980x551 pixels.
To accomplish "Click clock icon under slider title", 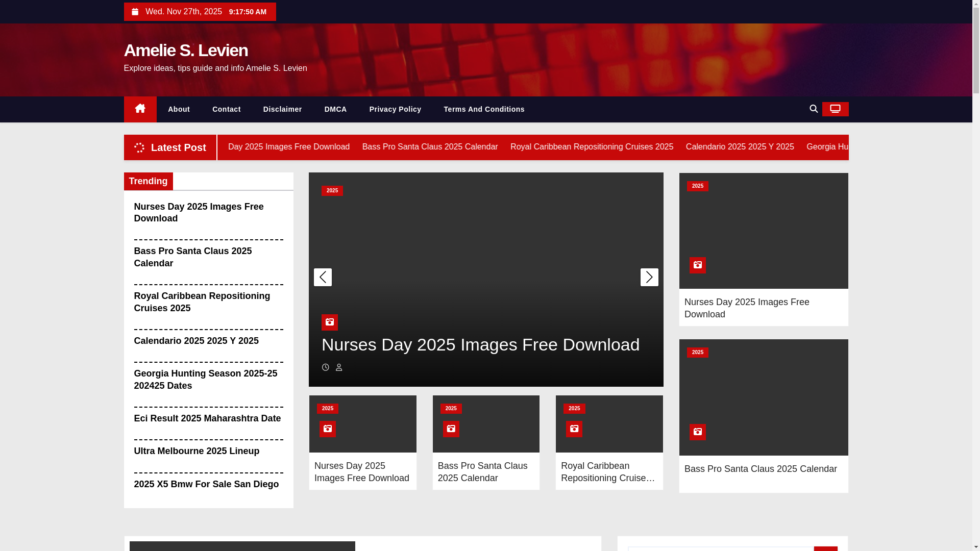I will coord(325,367).
